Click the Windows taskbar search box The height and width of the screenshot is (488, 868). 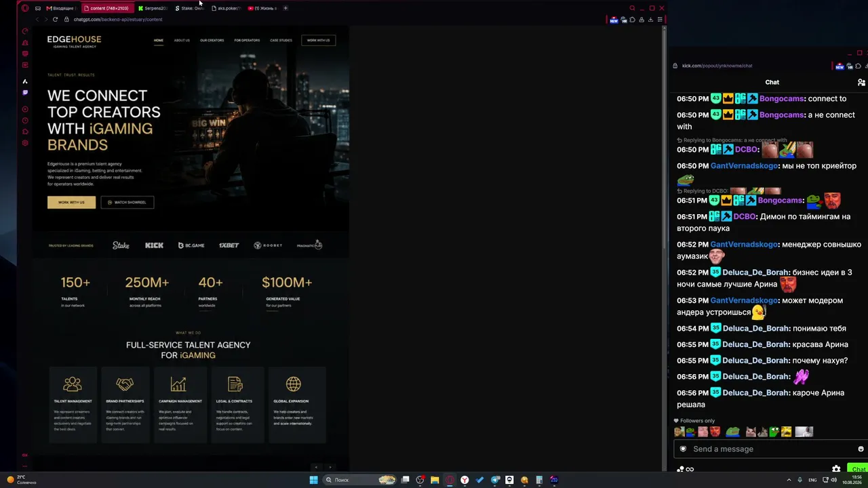click(x=359, y=480)
